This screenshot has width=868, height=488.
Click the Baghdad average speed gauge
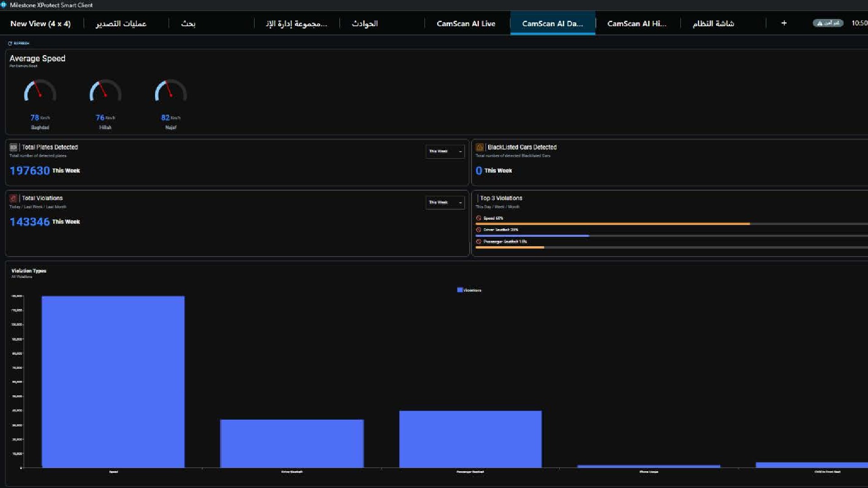40,92
